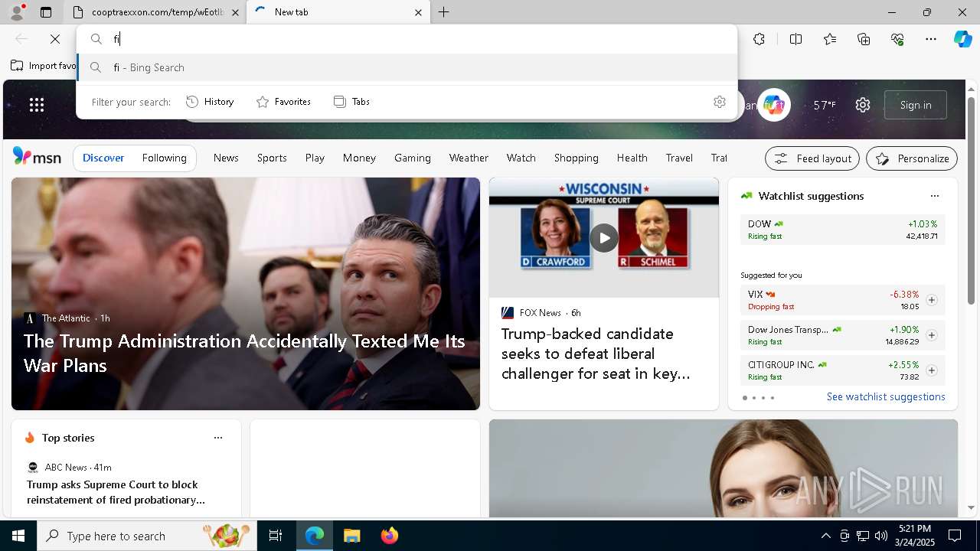Open the DOW watchlist entry
Image resolution: width=980 pixels, height=551 pixels.
point(842,230)
